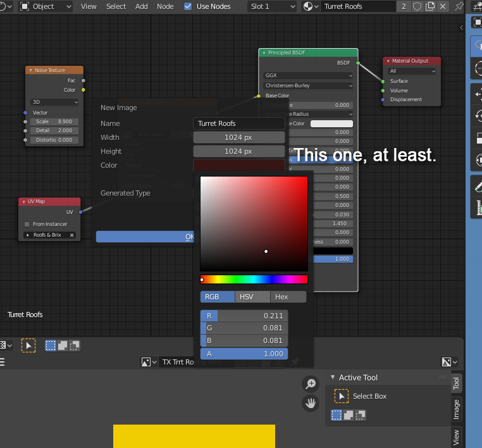Toggle the fake user shield icon
This screenshot has width=482, height=448.
[x=417, y=6]
